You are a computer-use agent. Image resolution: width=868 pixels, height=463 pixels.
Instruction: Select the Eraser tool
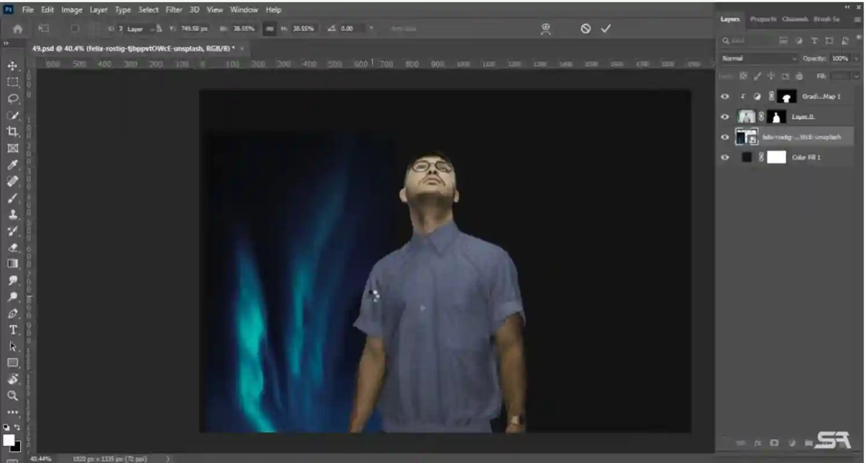click(x=12, y=247)
